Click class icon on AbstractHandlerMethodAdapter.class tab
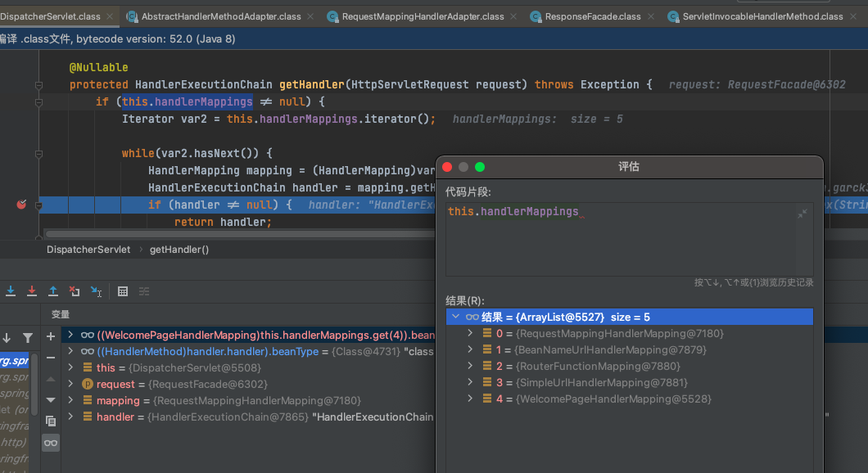Screen dimensions: 868x473 pyautogui.click(x=132, y=16)
